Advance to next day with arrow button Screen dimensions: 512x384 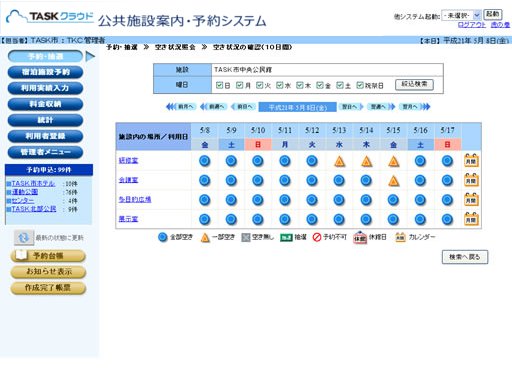[350, 107]
